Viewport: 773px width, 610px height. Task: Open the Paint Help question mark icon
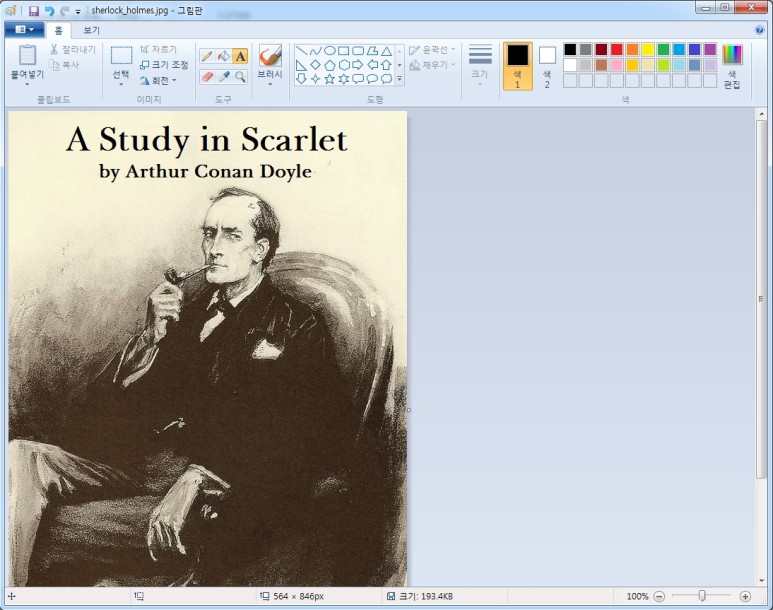click(760, 30)
